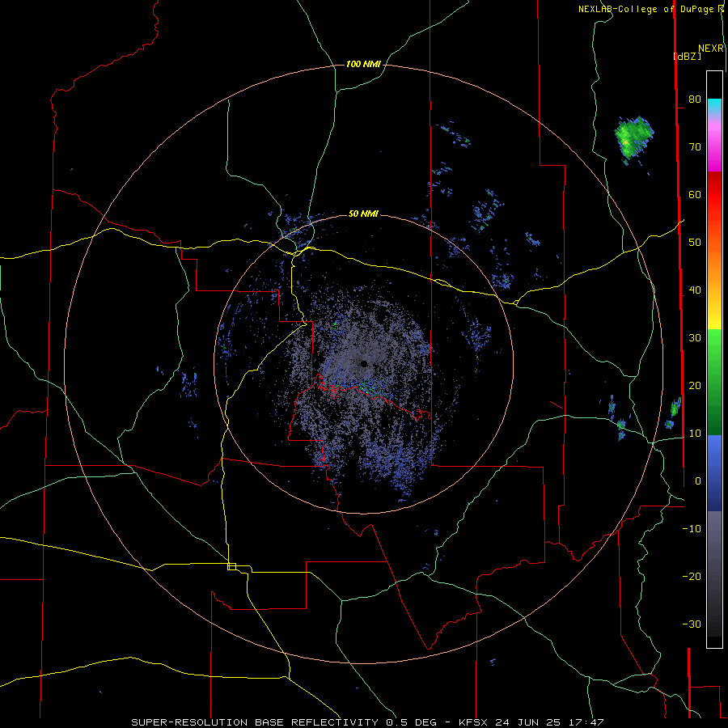Click the 60 value on the dBZ scale
This screenshot has width=728, height=728.
pyautogui.click(x=695, y=194)
